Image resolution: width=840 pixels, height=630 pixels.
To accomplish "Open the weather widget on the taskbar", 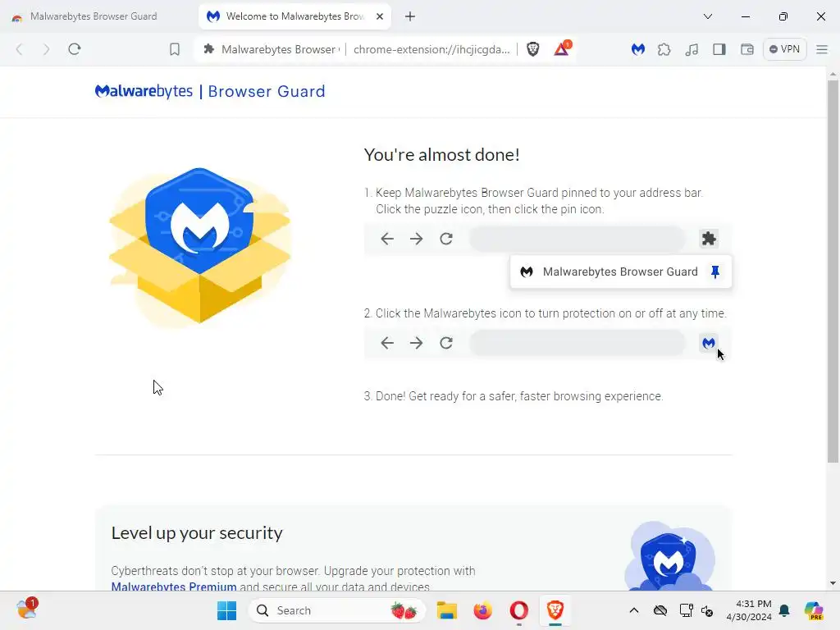I will pyautogui.click(x=26, y=609).
